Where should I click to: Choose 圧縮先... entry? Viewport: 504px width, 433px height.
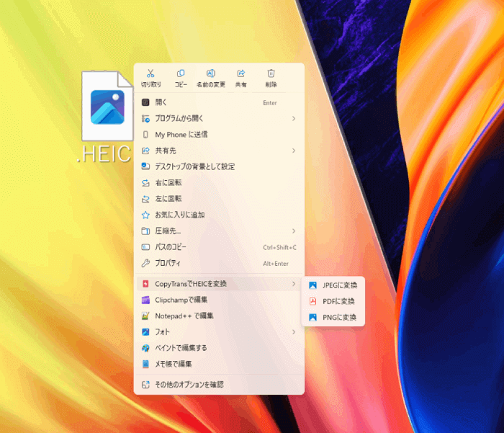tap(219, 231)
